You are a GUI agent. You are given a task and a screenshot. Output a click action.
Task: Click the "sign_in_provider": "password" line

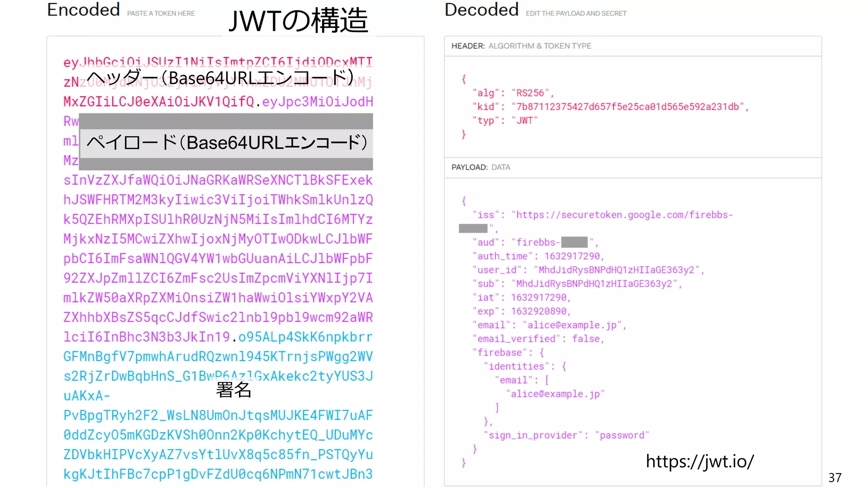coord(566,435)
